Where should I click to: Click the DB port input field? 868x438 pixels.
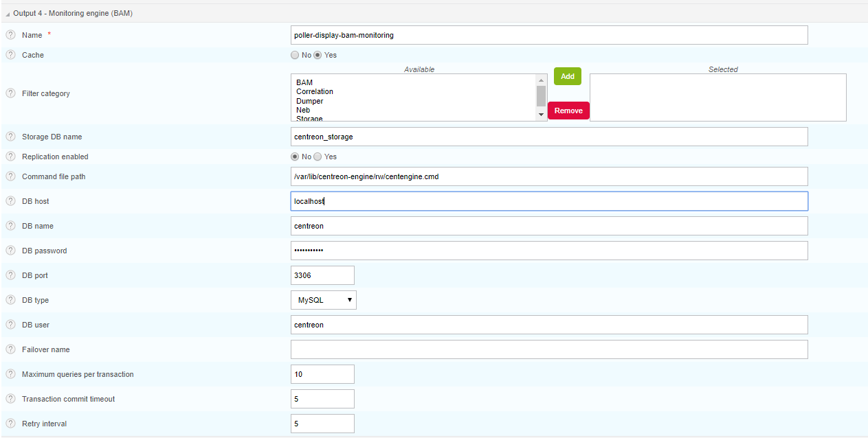(x=322, y=275)
